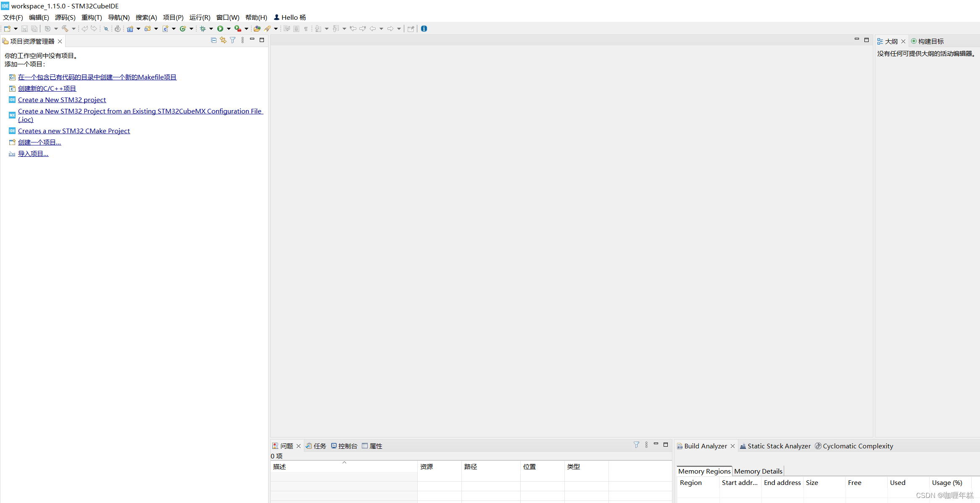Click the Open Element folder icon
The width and height of the screenshot is (980, 503).
tap(257, 29)
